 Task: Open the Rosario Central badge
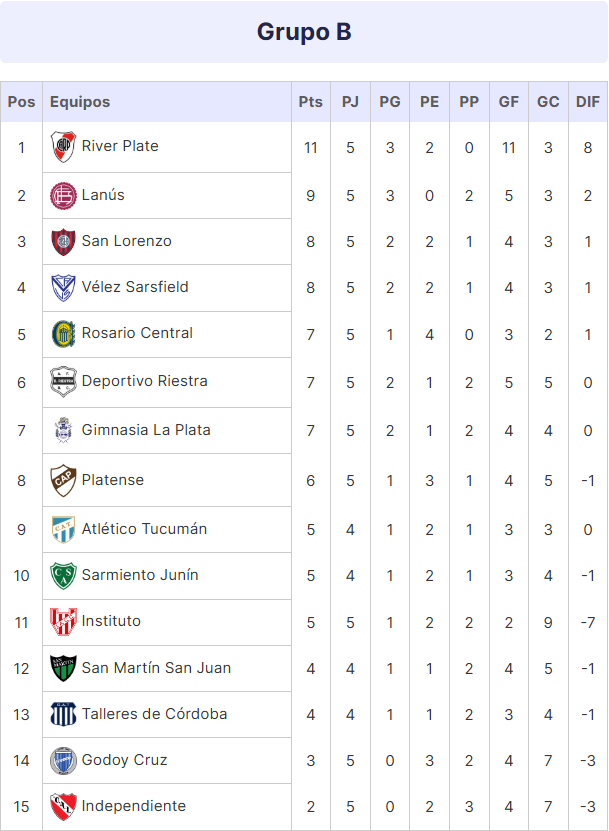(63, 334)
